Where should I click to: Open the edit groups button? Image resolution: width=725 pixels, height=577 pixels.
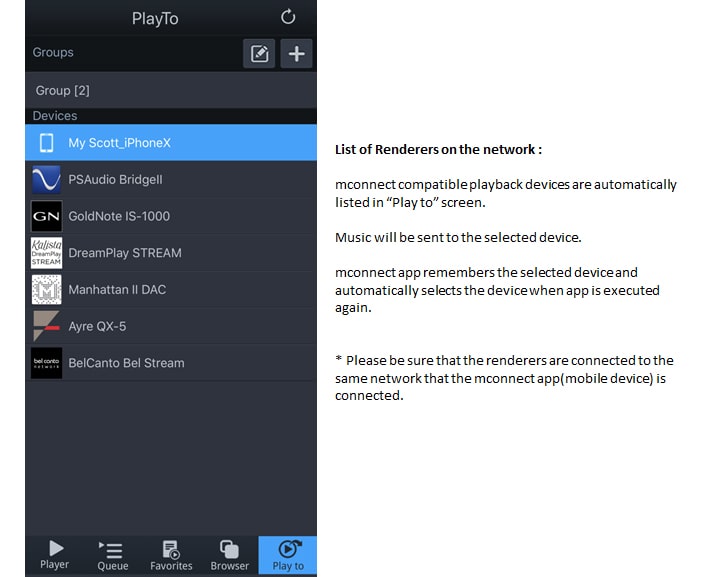259,54
